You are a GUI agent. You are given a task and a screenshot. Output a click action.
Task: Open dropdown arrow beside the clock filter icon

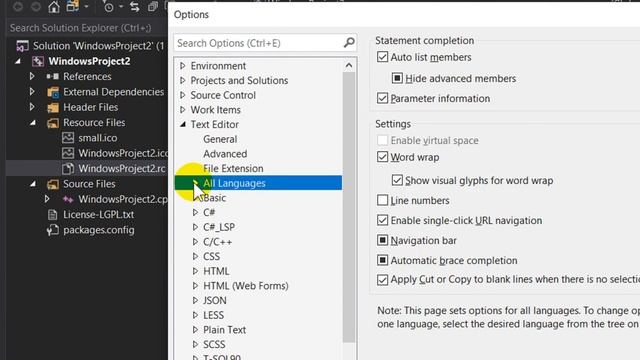(x=121, y=7)
